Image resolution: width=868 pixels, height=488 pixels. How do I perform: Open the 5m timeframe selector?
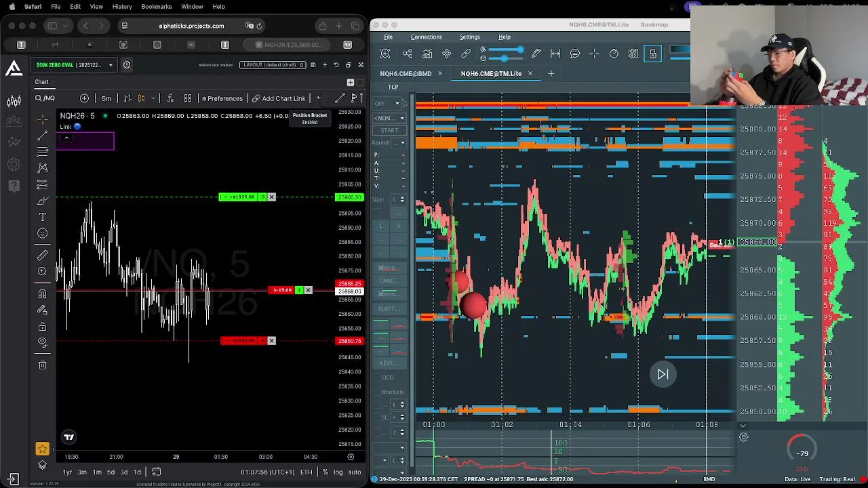[106, 98]
